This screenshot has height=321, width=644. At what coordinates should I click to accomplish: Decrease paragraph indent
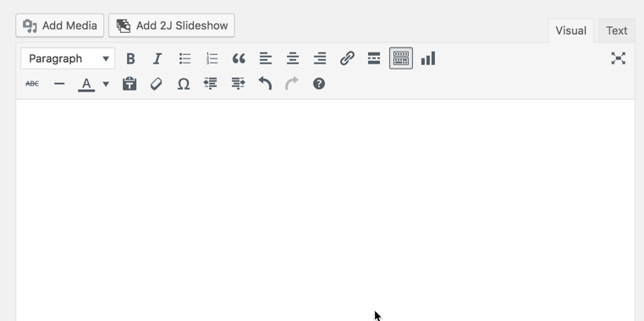pyautogui.click(x=211, y=84)
